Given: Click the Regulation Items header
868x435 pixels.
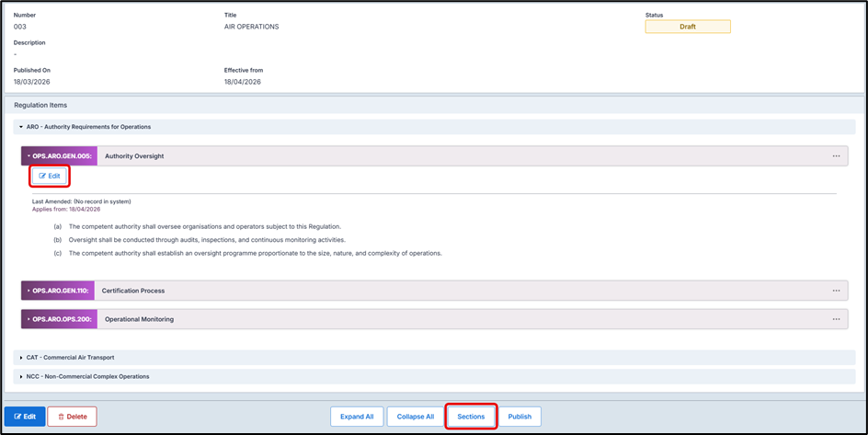Looking at the screenshot, I should pyautogui.click(x=40, y=106).
